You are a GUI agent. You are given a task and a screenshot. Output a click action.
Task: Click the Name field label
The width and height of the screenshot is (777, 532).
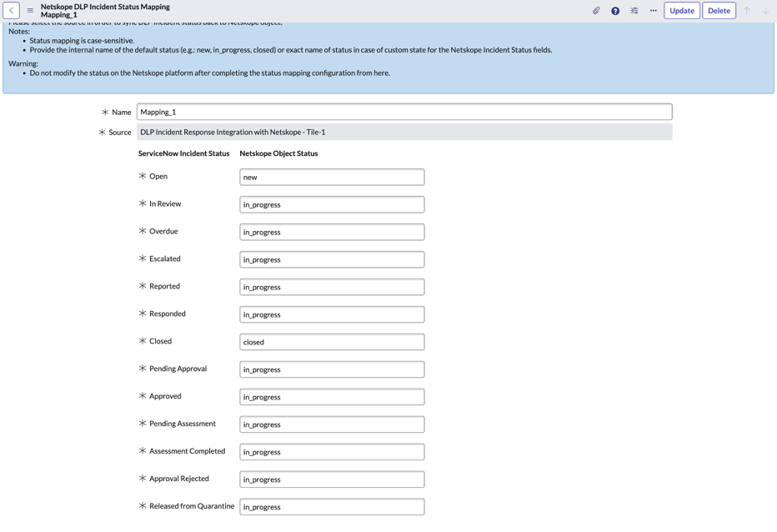click(x=122, y=112)
